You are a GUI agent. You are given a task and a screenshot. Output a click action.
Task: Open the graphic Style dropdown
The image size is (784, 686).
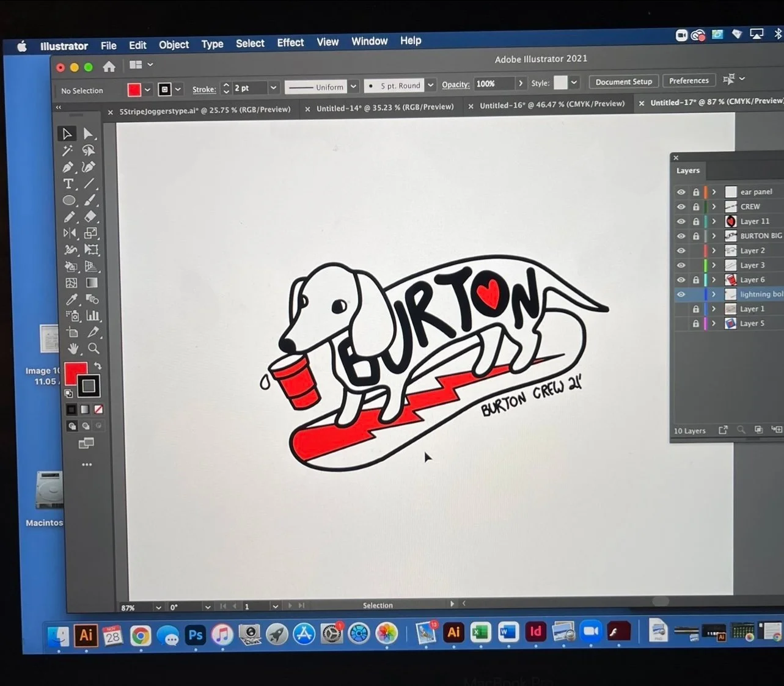point(574,82)
